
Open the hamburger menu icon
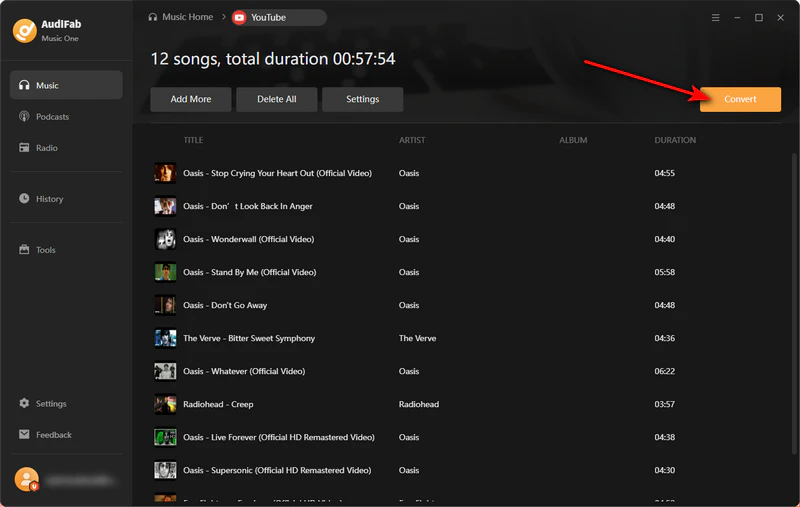tap(715, 17)
